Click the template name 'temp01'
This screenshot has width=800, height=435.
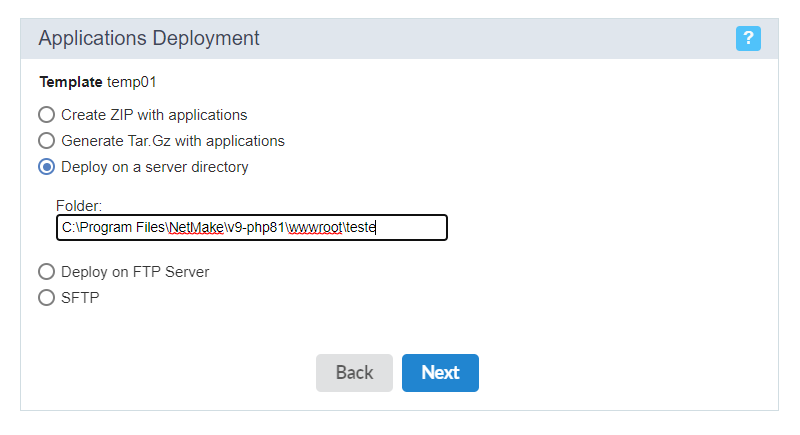tap(132, 82)
